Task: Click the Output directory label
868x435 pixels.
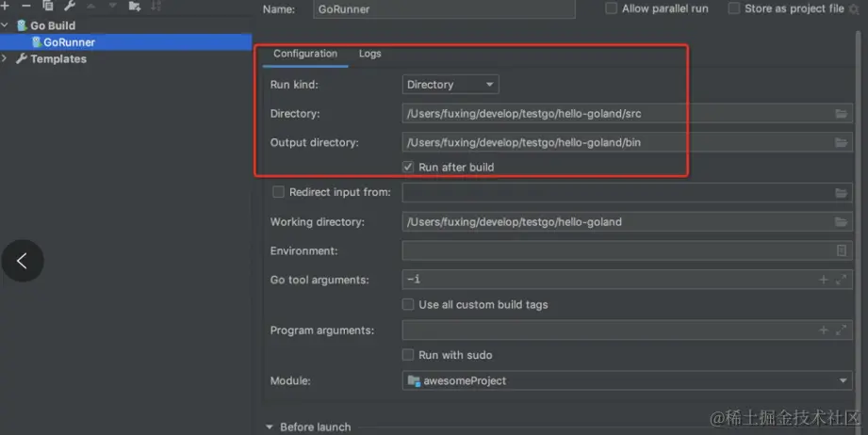Action: pos(315,142)
